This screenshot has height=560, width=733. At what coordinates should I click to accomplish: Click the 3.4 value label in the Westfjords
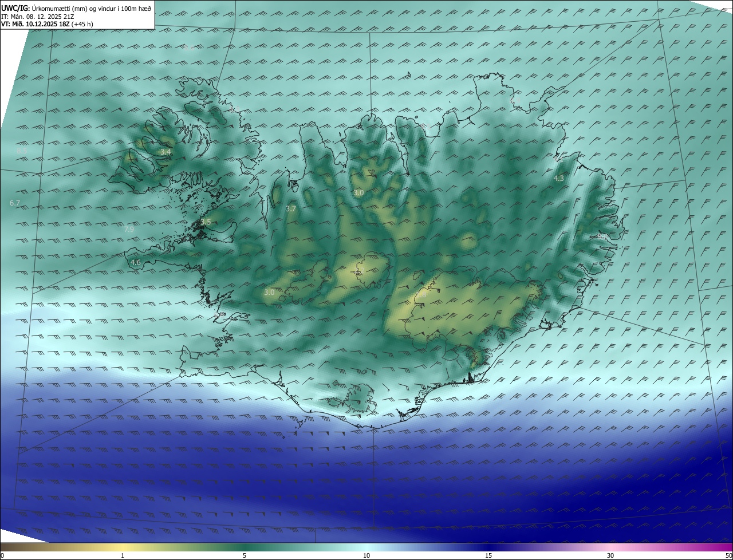click(x=165, y=152)
